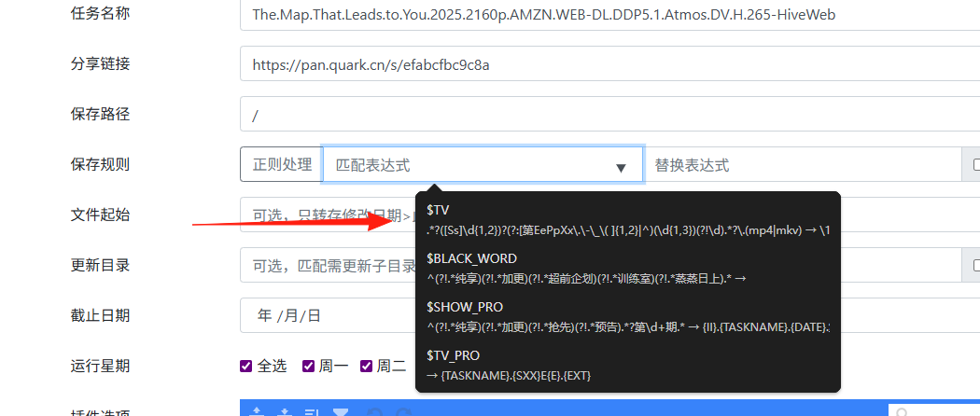Click the filter funnel icon in plugin toolbar

tap(341, 411)
